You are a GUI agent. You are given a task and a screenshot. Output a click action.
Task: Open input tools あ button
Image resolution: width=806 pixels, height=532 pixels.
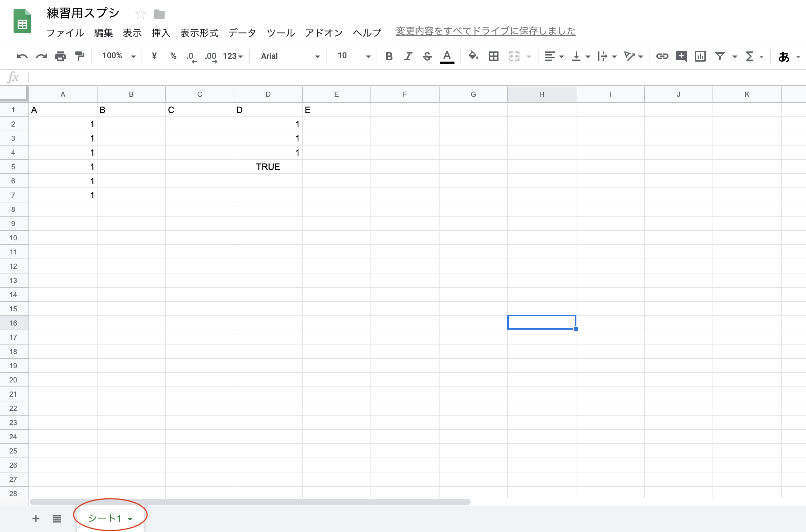(x=784, y=57)
